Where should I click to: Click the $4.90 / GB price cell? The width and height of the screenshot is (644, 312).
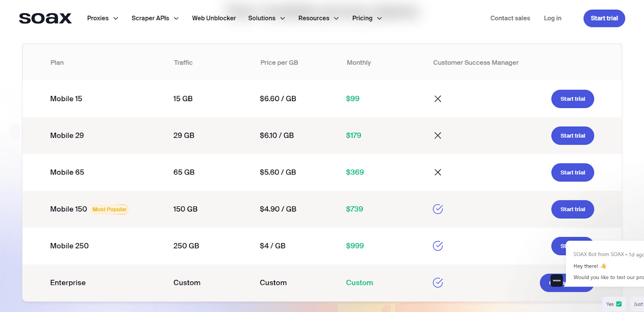pos(278,209)
